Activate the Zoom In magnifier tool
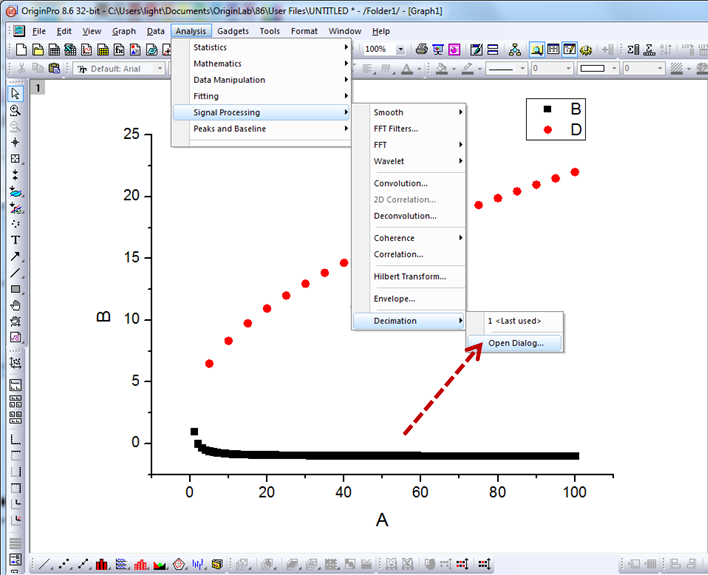The height and width of the screenshot is (575, 708). 15,110
